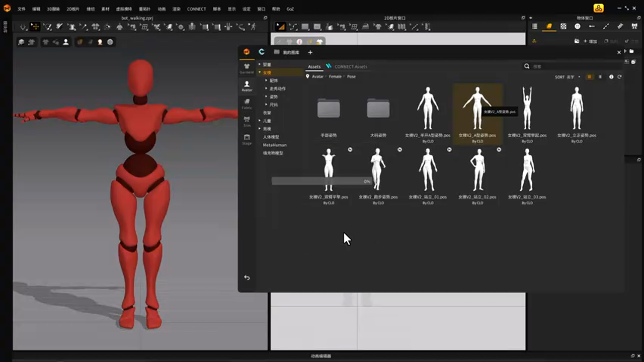
Task: Toggle avatar display icon in 3D viewport
Action: click(65, 42)
